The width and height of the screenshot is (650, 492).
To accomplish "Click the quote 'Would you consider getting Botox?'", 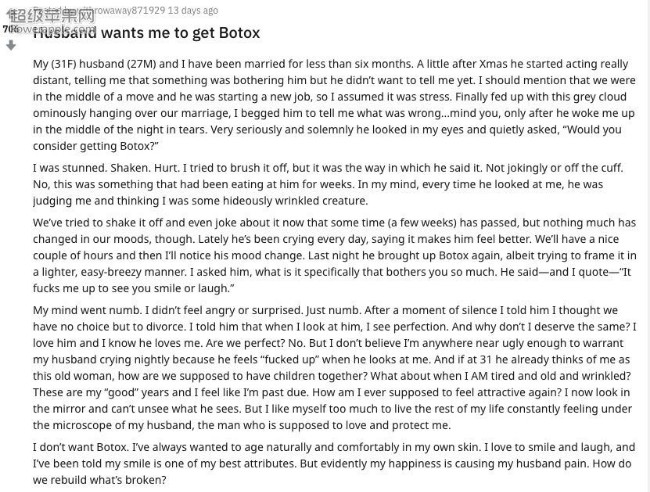I will coord(327,138).
